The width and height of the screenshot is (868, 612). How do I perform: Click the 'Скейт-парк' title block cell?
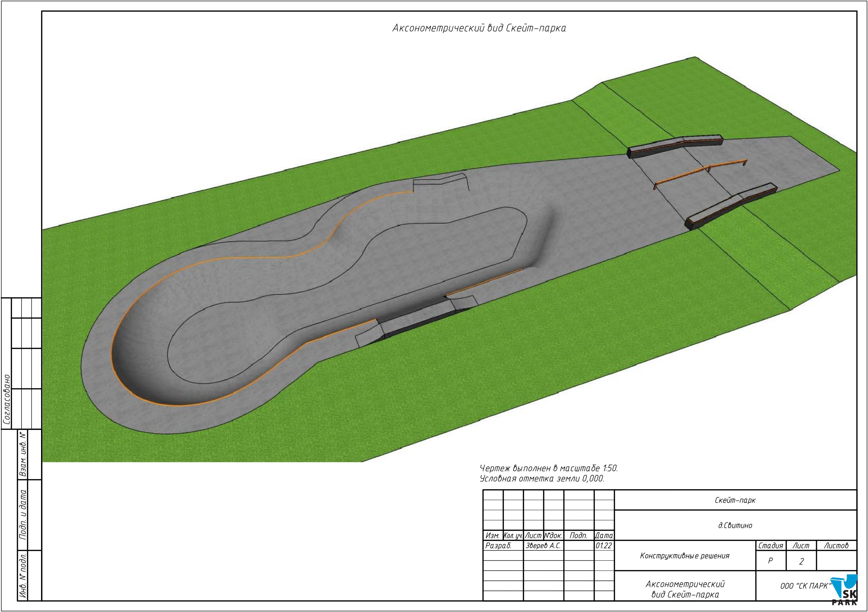coord(735,500)
